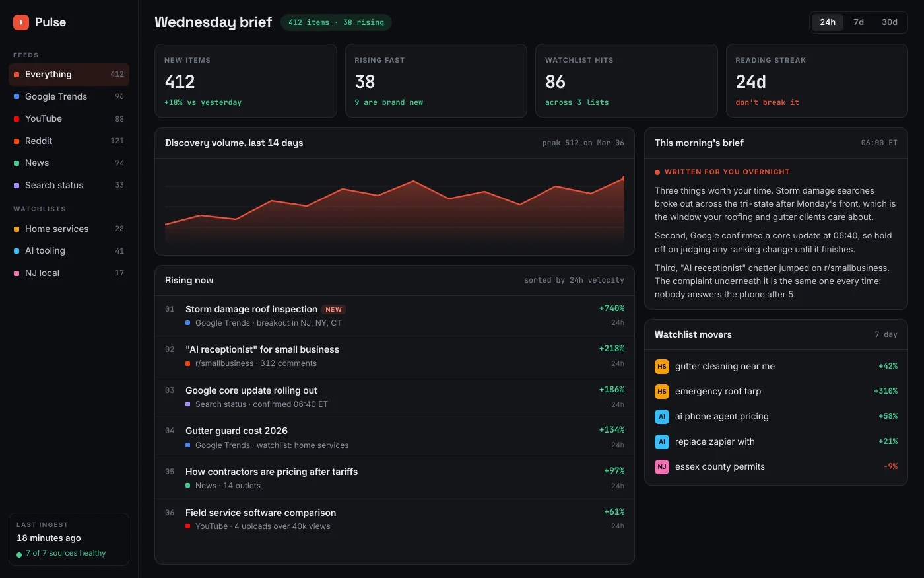Open the NJ local watchlist
924x578 pixels.
coord(69,273)
